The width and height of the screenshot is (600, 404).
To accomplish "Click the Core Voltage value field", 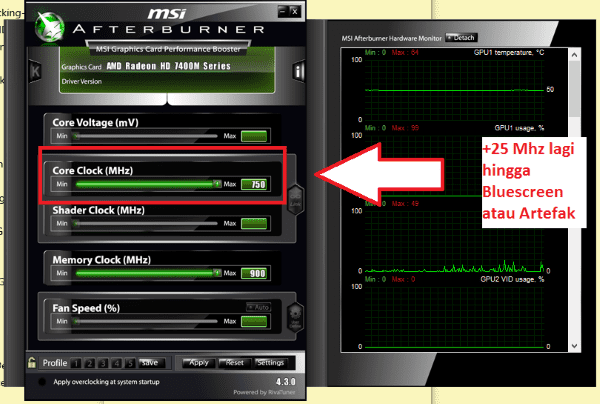I will 254,136.
